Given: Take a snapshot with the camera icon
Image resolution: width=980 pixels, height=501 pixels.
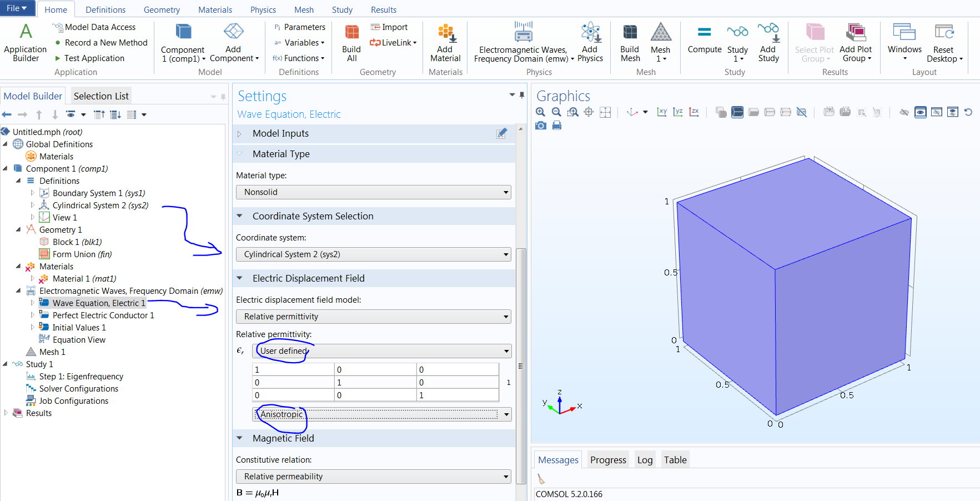Looking at the screenshot, I should 541,126.
